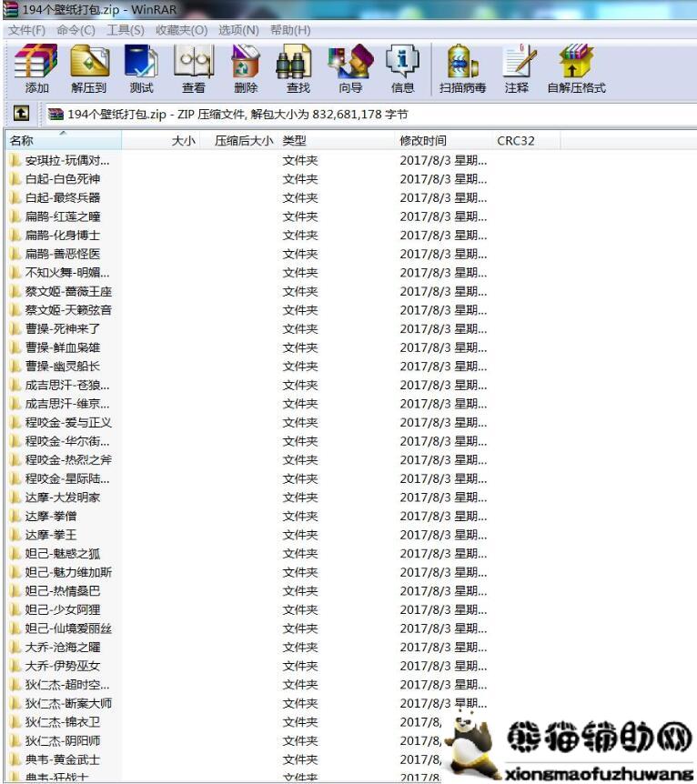Select the 妲己-少女阿狸 folder
Viewport: 697px width, 784px height.
pyautogui.click(x=63, y=610)
